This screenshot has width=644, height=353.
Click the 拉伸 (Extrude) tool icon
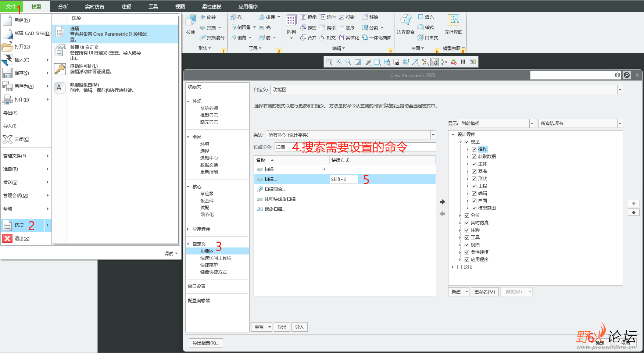(x=190, y=21)
